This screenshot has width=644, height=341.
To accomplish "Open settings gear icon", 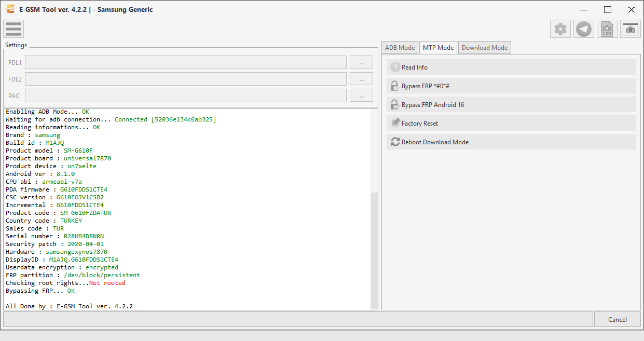I will pos(560,29).
